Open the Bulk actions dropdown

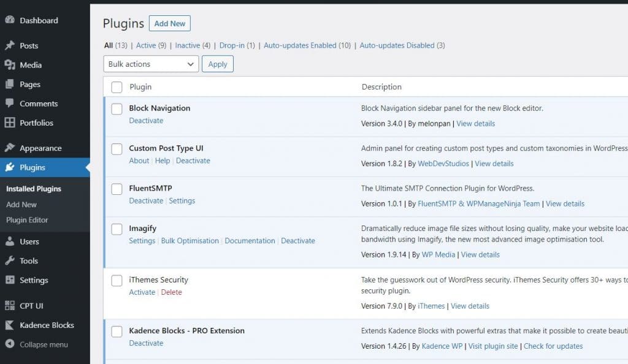[x=151, y=64]
